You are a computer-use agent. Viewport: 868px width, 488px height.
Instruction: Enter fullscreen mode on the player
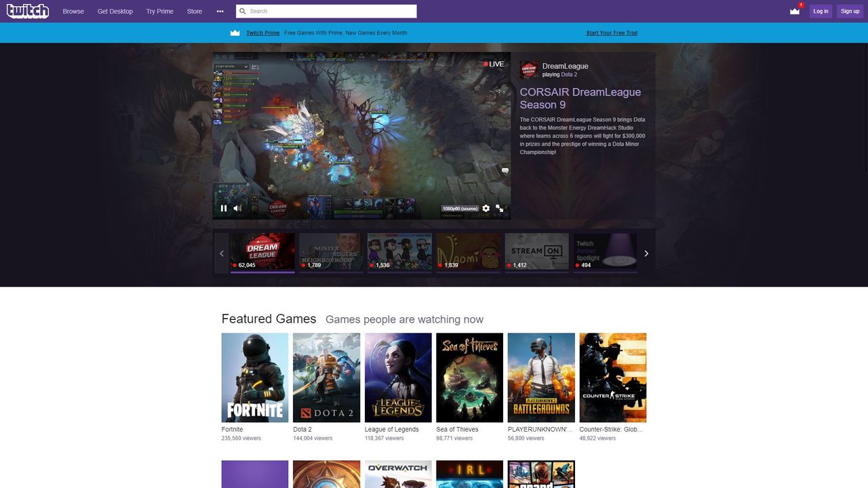click(x=500, y=208)
